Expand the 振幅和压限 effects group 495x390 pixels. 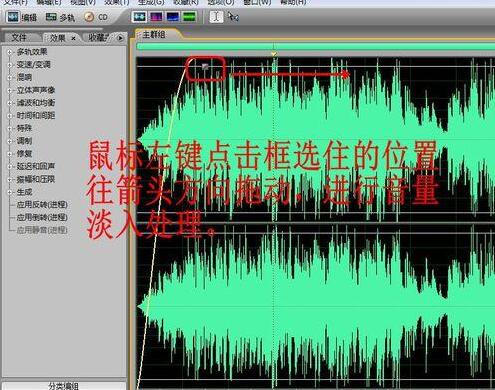pos(10,179)
